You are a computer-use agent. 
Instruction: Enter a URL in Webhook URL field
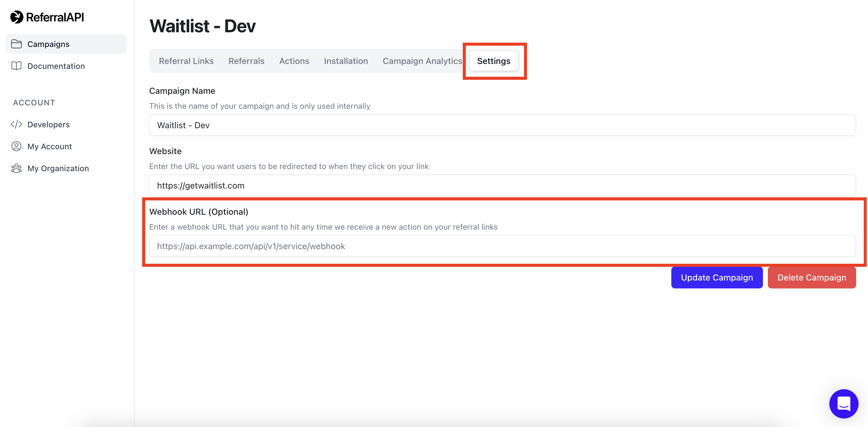(502, 245)
